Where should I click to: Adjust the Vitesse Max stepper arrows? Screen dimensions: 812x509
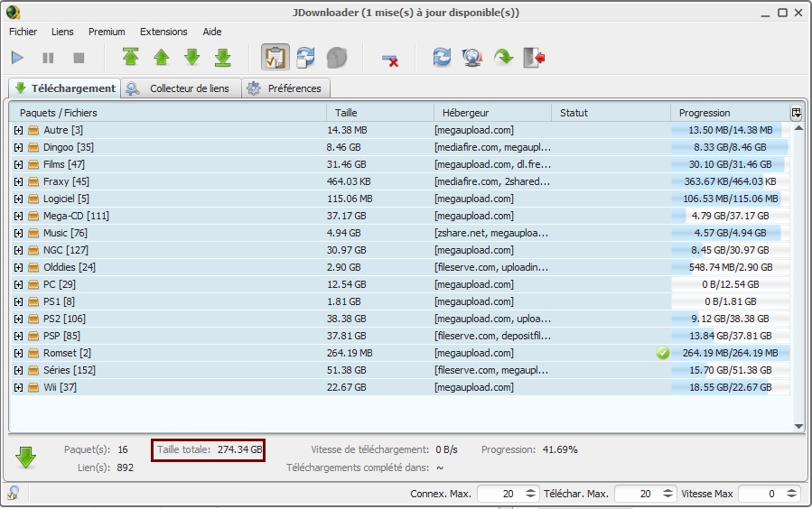(792, 494)
